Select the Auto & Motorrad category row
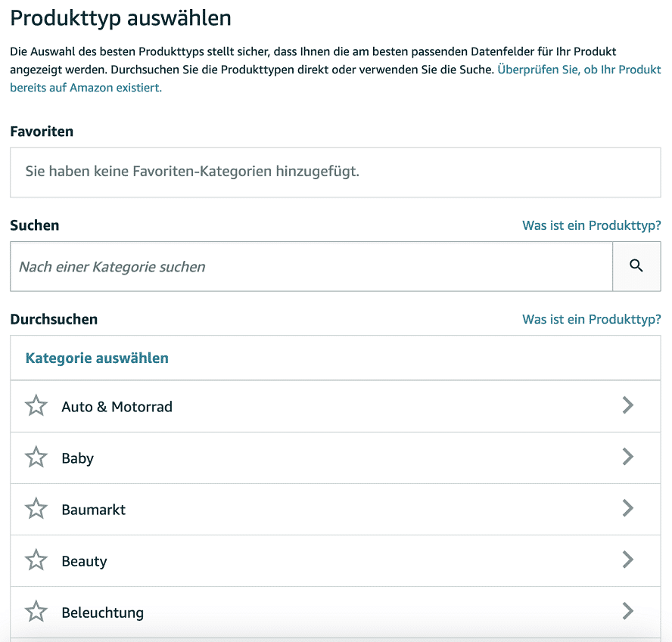 click(117, 407)
